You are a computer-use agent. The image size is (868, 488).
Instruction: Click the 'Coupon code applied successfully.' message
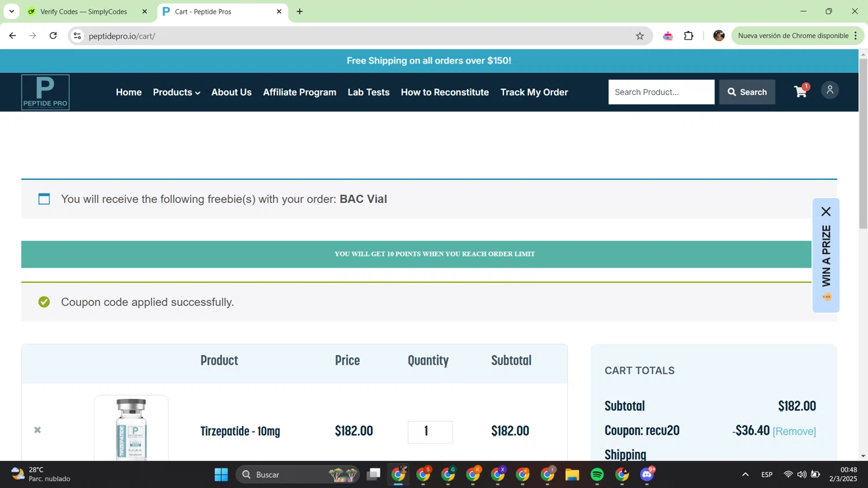pyautogui.click(x=148, y=302)
